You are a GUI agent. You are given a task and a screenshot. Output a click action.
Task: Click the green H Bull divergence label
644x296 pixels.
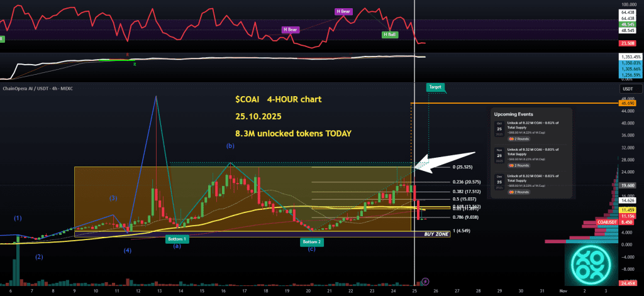(x=389, y=35)
